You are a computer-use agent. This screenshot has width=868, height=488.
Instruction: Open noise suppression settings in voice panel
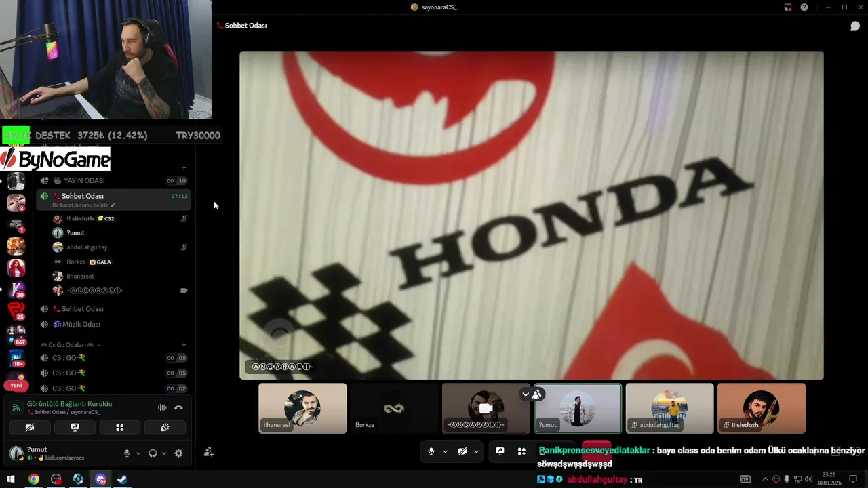(162, 407)
